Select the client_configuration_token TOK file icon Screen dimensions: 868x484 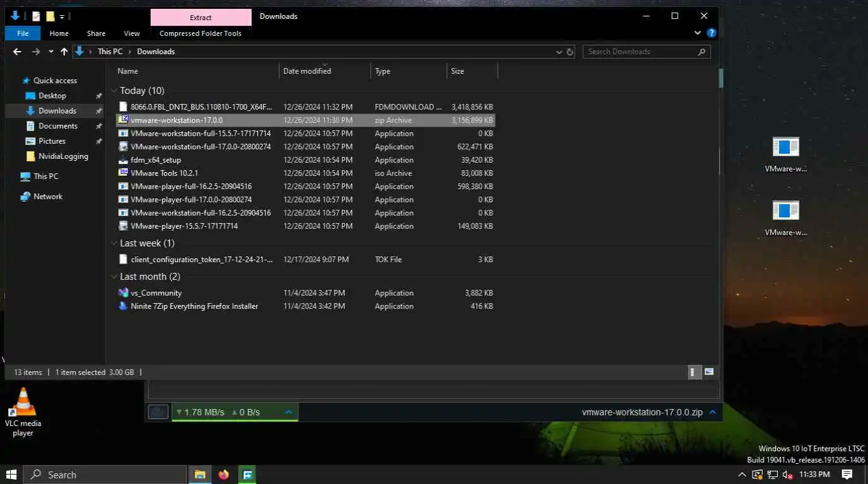coord(124,260)
